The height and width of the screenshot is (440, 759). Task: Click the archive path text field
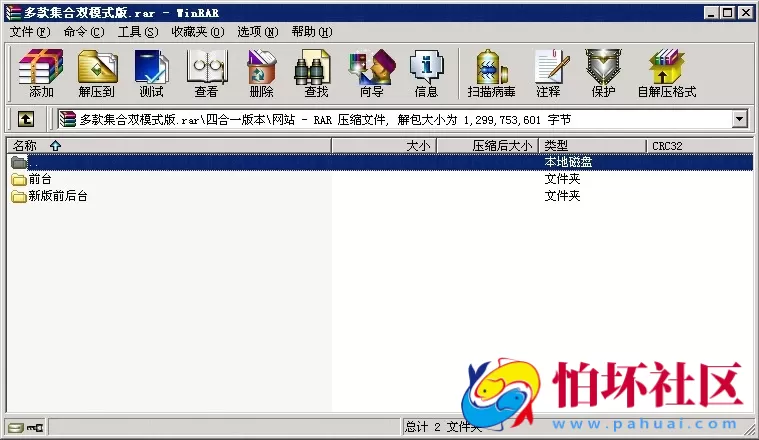coord(395,119)
